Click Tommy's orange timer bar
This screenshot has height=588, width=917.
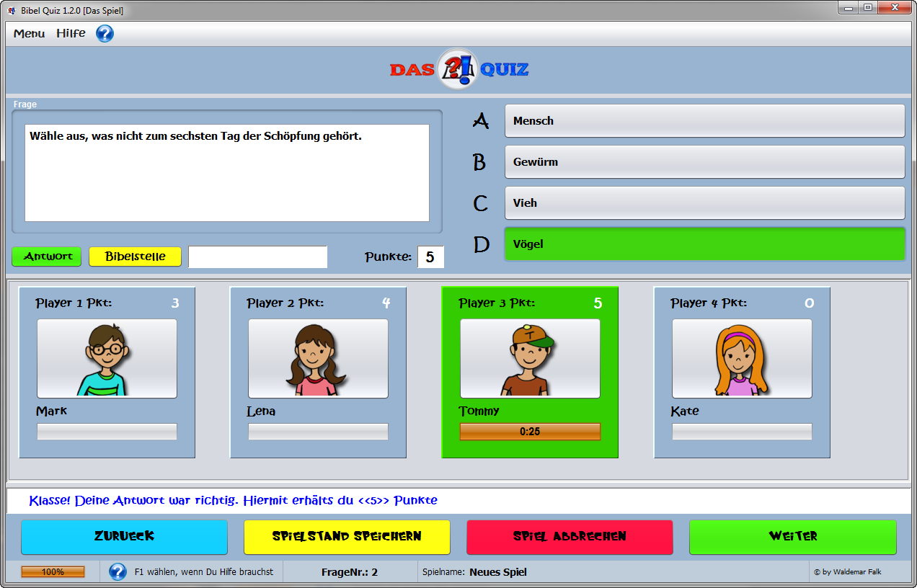coord(530,432)
